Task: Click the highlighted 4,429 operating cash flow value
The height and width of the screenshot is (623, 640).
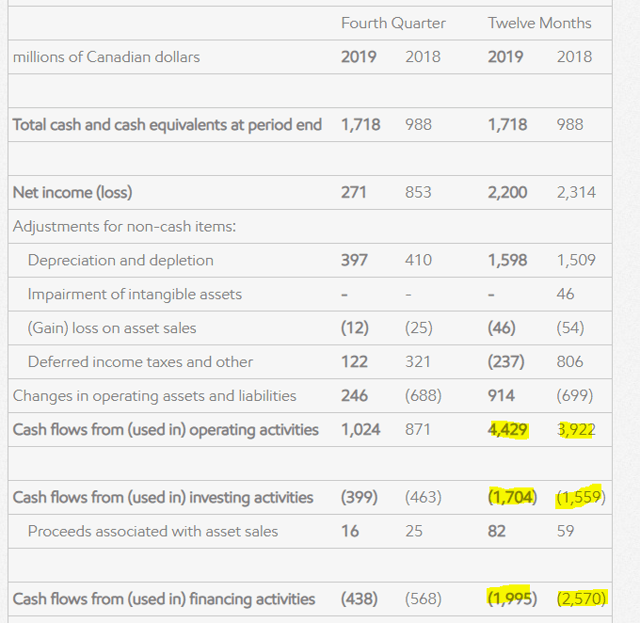Action: [x=508, y=430]
